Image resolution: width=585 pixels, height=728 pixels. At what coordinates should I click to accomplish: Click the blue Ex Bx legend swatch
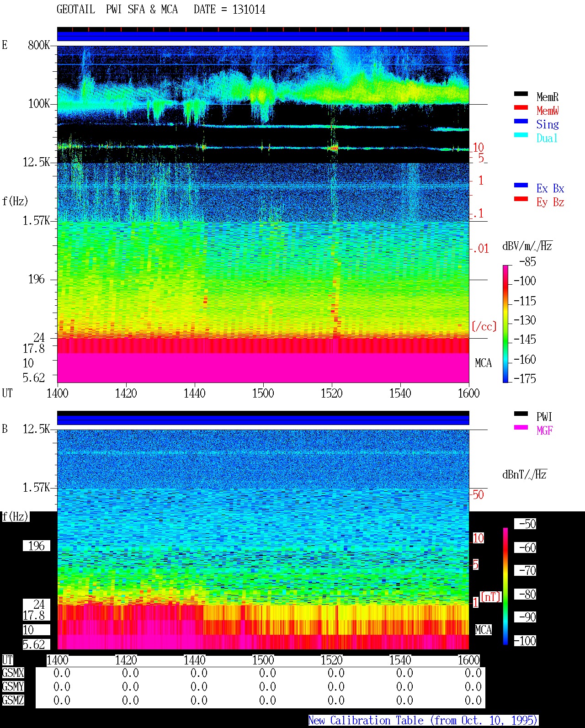click(521, 186)
